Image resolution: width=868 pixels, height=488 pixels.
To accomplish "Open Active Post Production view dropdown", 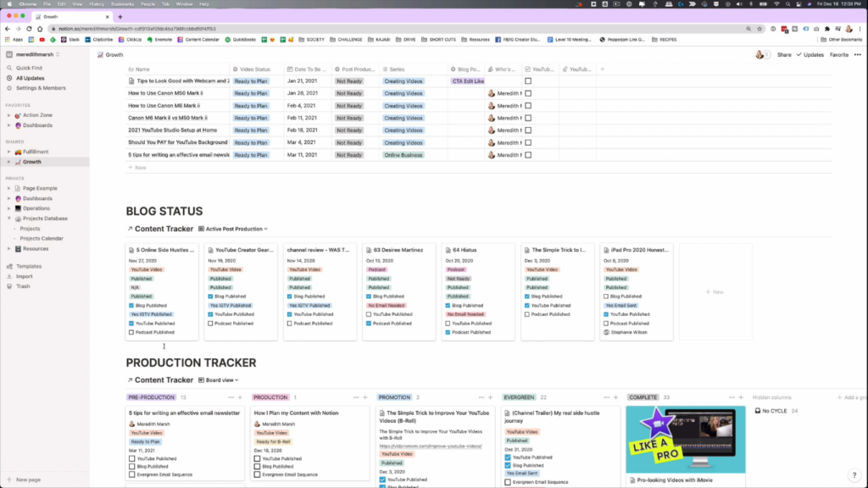I will (x=233, y=229).
